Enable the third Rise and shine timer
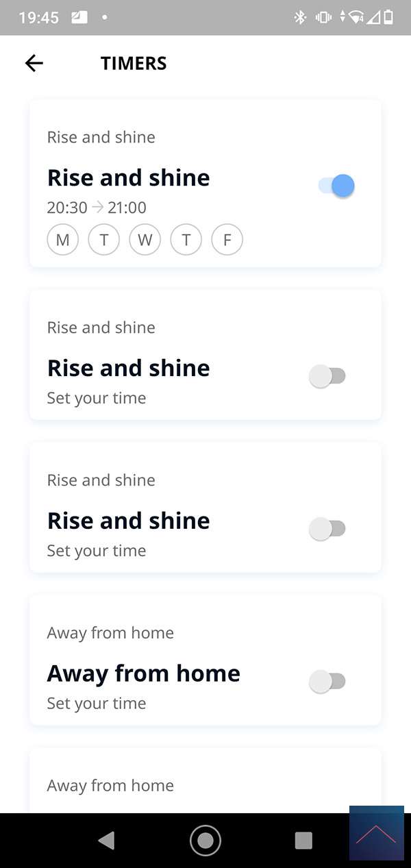This screenshot has width=411, height=868. [x=327, y=529]
